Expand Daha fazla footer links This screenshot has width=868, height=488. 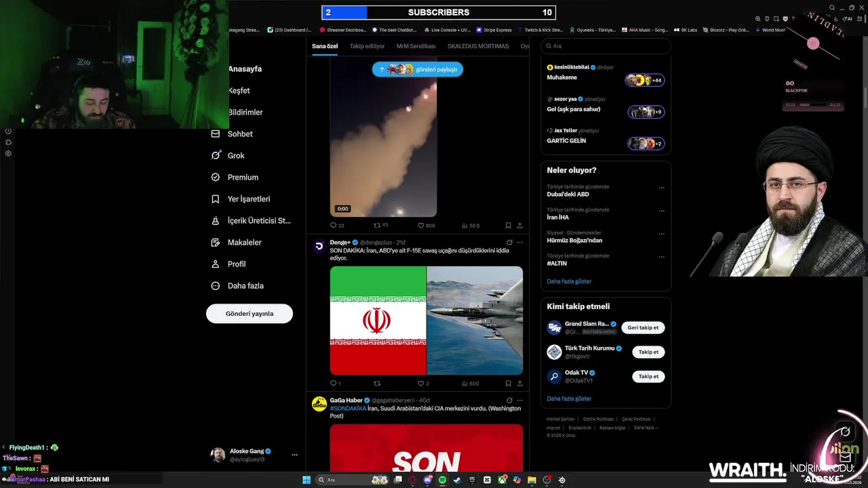[x=646, y=428]
